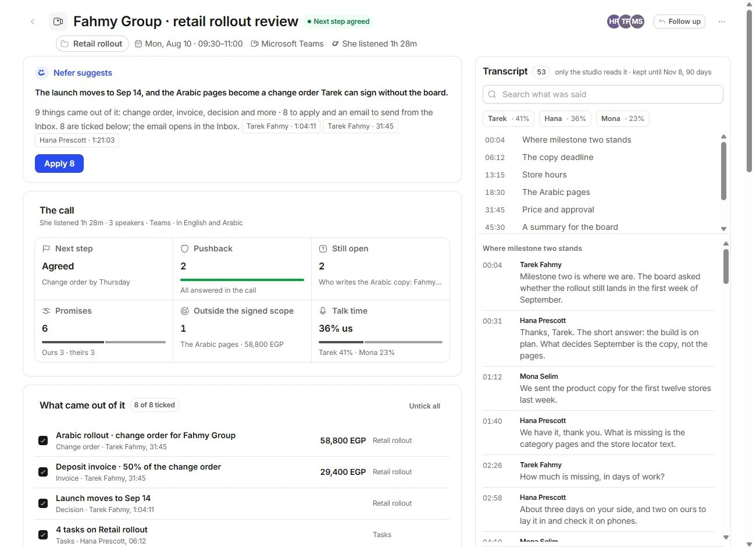Viewport: 756px width, 547px height.
Task: Untick the 4 tasks on Retail rollout checkbox
Action: 43,535
